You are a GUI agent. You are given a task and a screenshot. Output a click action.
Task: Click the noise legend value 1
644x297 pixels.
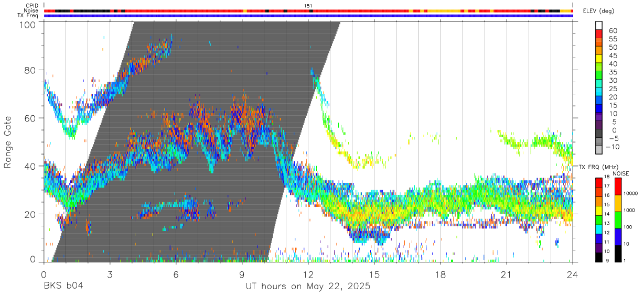coord(625,260)
